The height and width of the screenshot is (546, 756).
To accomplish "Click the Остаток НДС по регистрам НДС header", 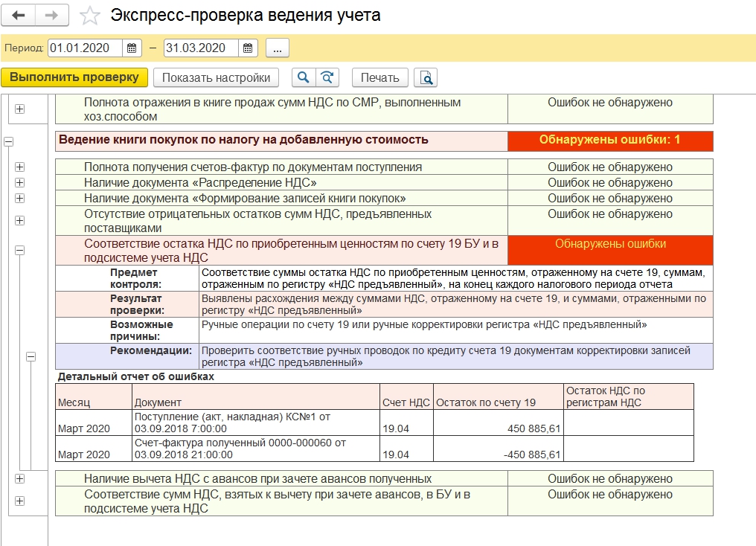I will click(x=629, y=396).
